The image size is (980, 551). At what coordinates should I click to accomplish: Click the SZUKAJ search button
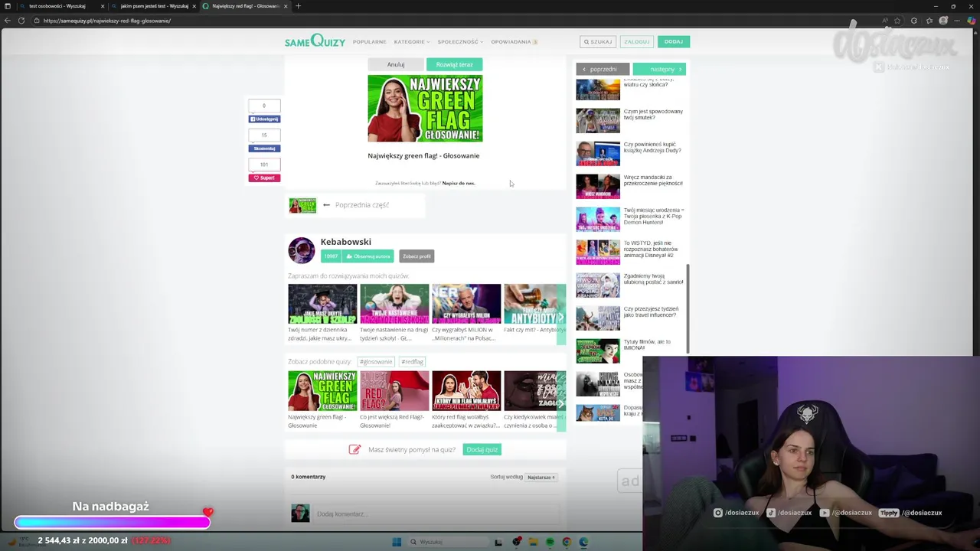[597, 41]
